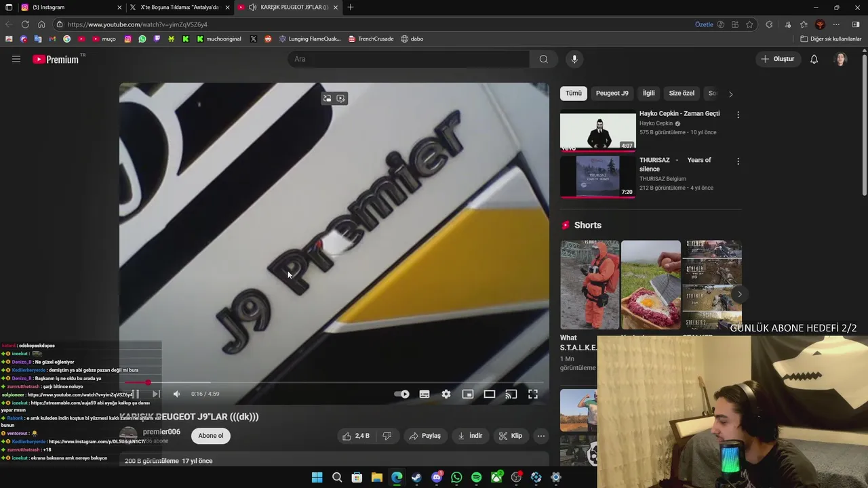Select the Peugeot J9 filter chip
The image size is (868, 488).
pos(612,93)
